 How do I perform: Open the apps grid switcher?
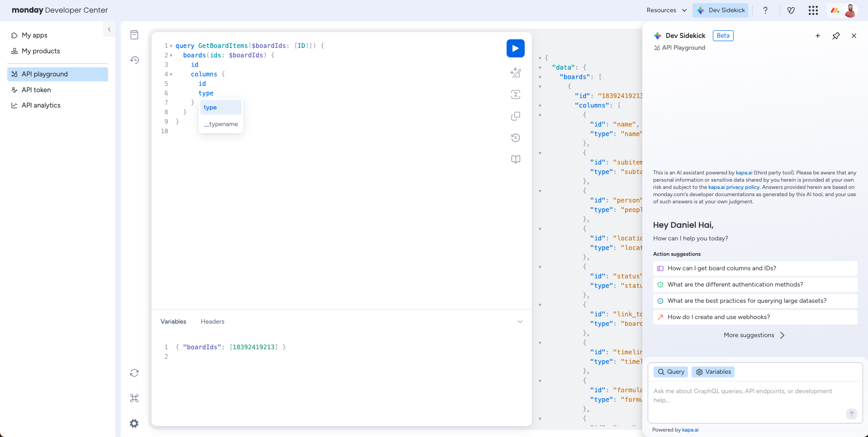pos(813,10)
